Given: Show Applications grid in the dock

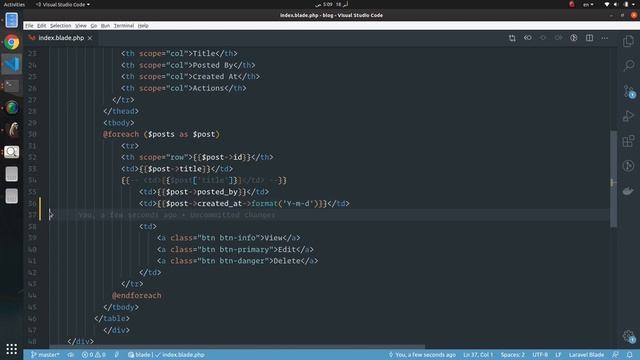Looking at the screenshot, I should [x=11, y=349].
